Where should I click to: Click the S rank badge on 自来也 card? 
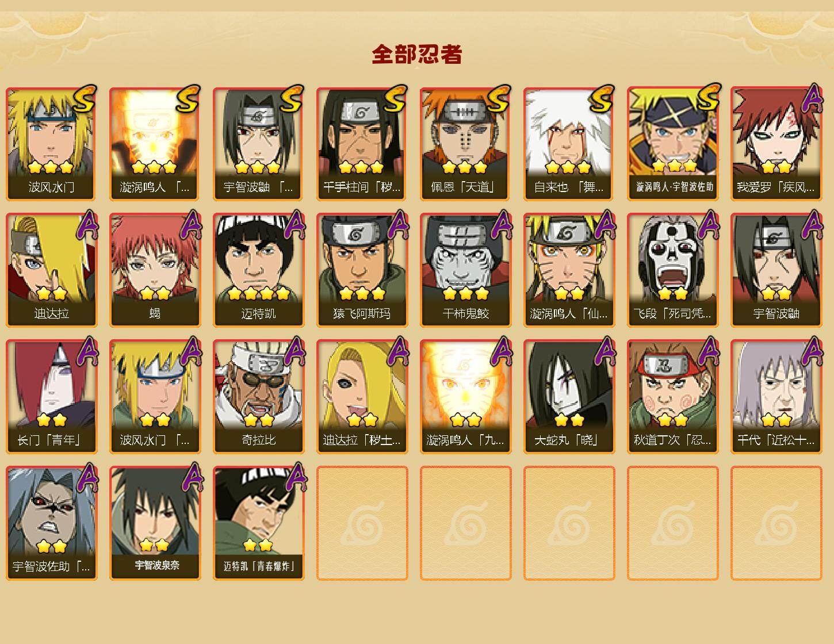click(602, 99)
